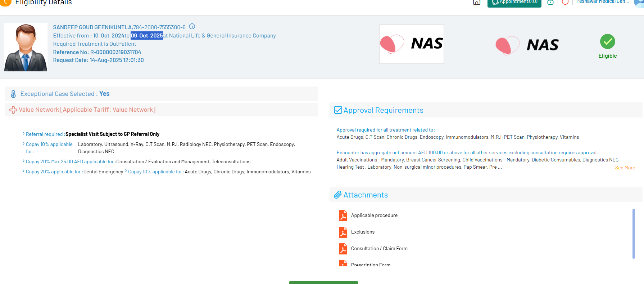Click 'Copay 20% Max 25.00 AED applicable for' label
Viewport: 644px width, 284px height.
[x=71, y=162]
